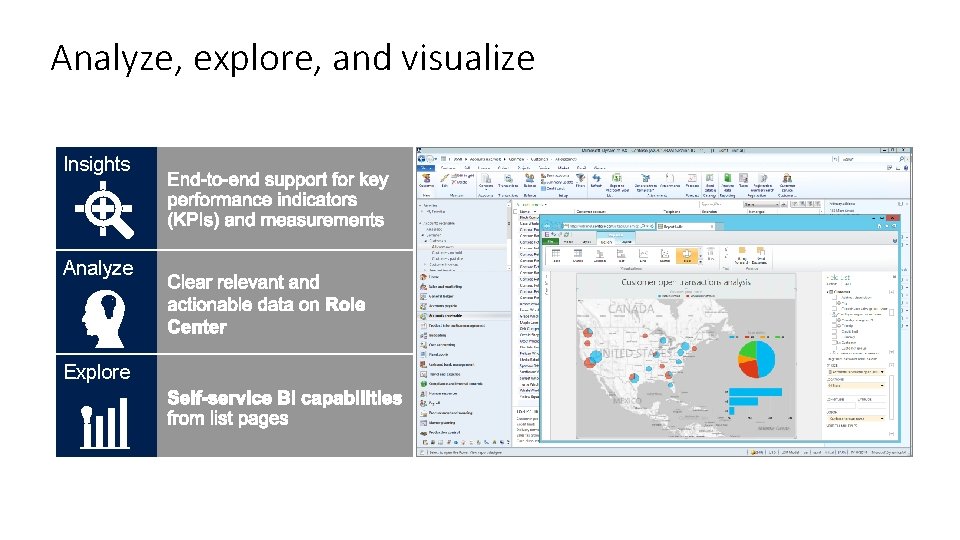The height and width of the screenshot is (540, 960).
Task: Click the Line chart visualization icon
Action: (643, 256)
